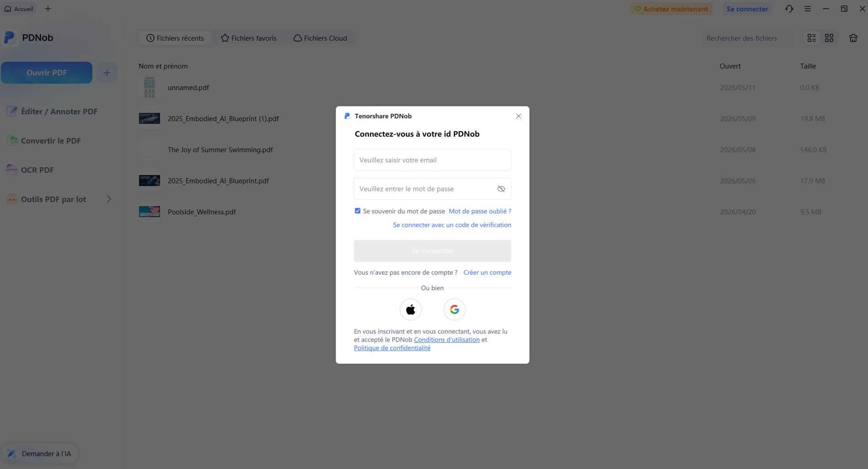The height and width of the screenshot is (469, 868).
Task: Open '2025_Embodied_AI_Blueprint.pdf' file
Action: click(218, 181)
